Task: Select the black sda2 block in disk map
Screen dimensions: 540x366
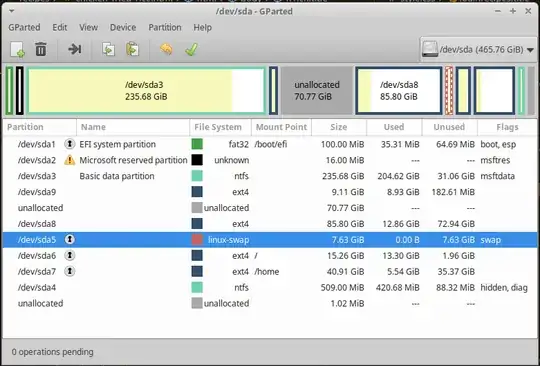Action: click(x=20, y=91)
